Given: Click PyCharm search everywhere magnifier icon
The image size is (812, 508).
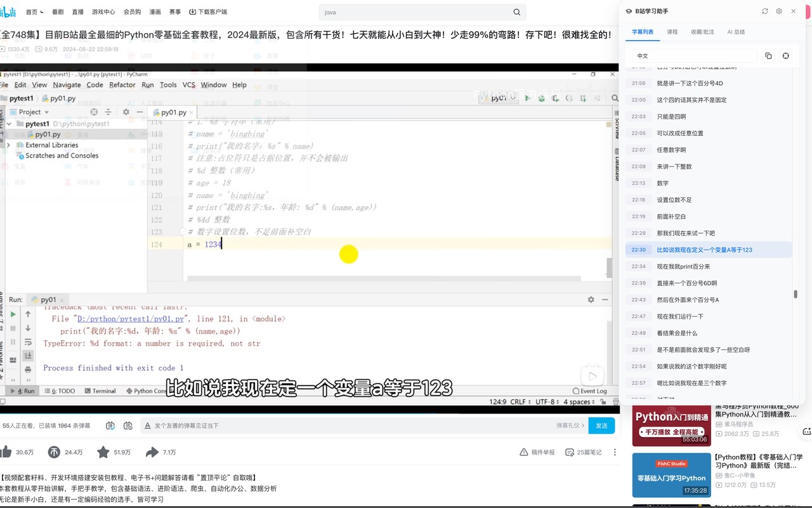Looking at the screenshot, I should (614, 98).
